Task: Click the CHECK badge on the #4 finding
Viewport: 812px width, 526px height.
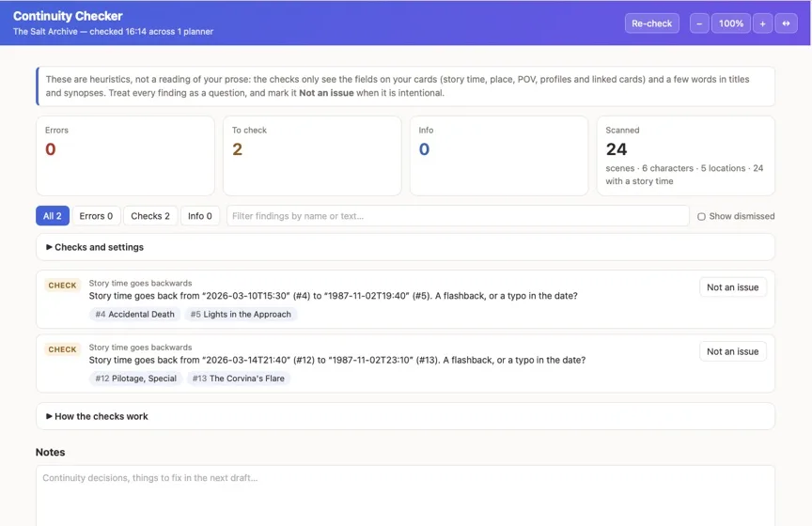Action: click(62, 286)
